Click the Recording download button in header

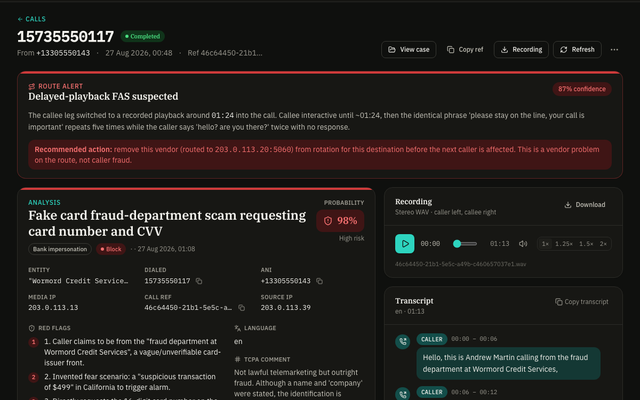pyautogui.click(x=521, y=49)
